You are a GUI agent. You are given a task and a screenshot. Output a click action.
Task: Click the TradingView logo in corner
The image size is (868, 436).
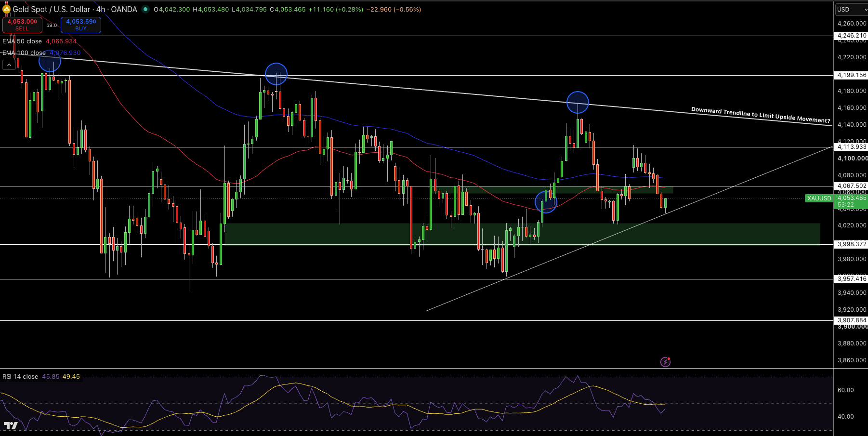tap(11, 425)
